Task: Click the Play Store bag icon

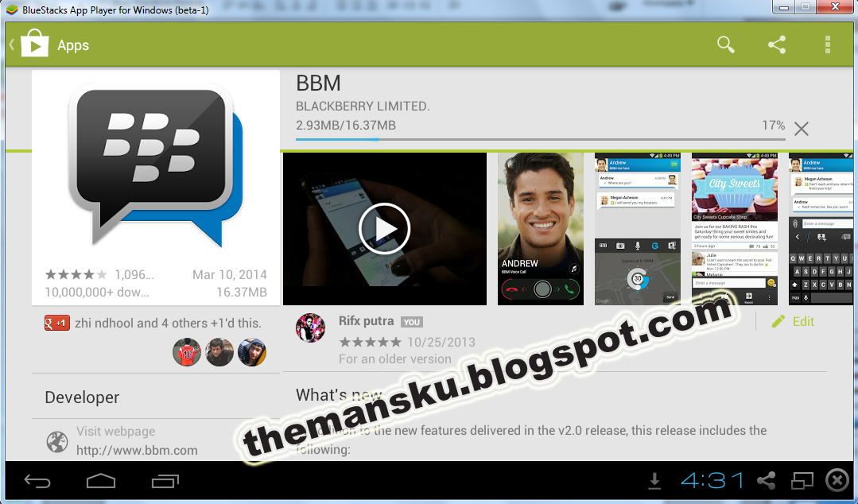Action: [x=34, y=43]
